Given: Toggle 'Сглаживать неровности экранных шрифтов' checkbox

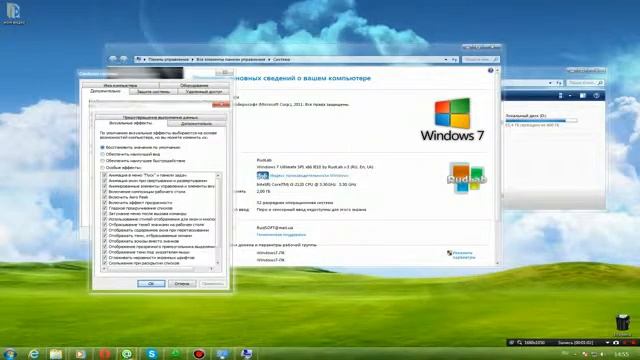Looking at the screenshot, I should tap(105, 258).
